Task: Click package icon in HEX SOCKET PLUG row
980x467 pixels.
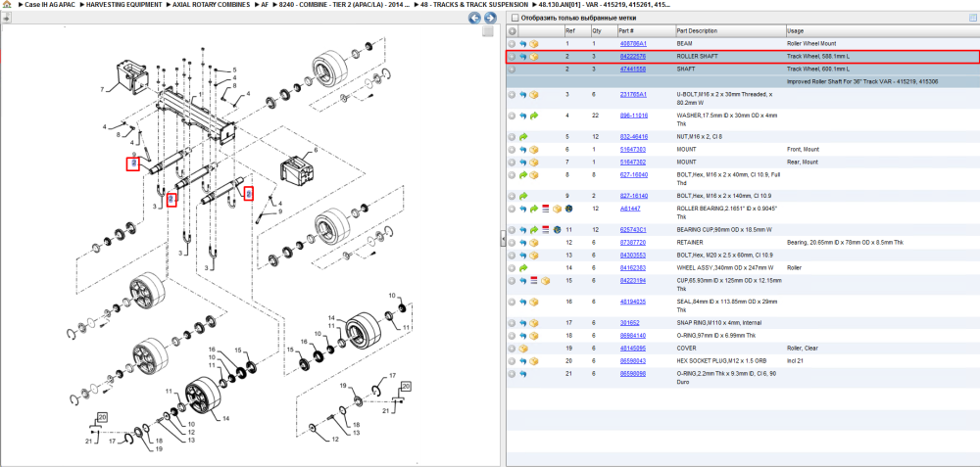Action: [534, 361]
